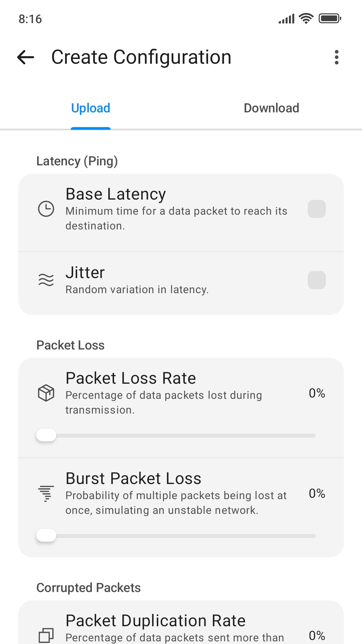Switch to the Download tab
The height and width of the screenshot is (644, 362).
[271, 108]
